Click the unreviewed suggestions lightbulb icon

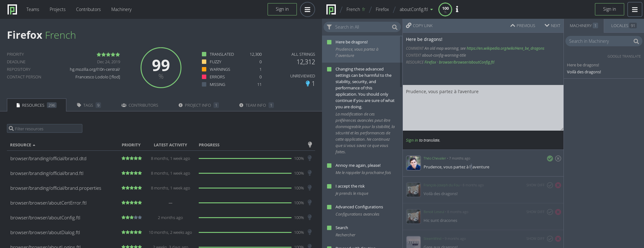pyautogui.click(x=308, y=83)
